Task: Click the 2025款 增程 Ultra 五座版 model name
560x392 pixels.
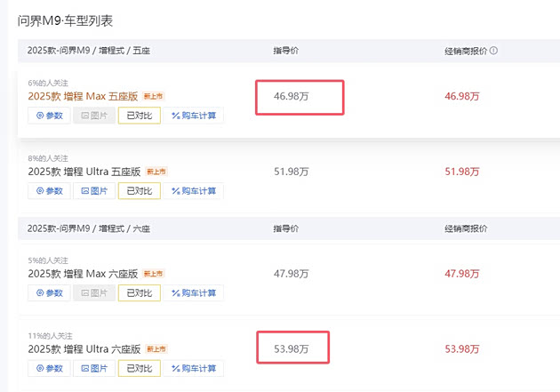Action: (83, 172)
